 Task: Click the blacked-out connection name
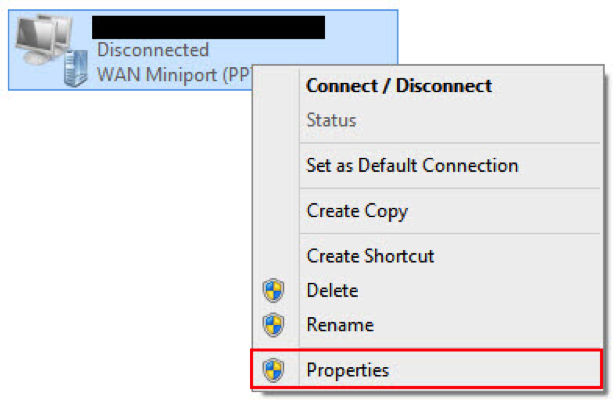tap(208, 27)
